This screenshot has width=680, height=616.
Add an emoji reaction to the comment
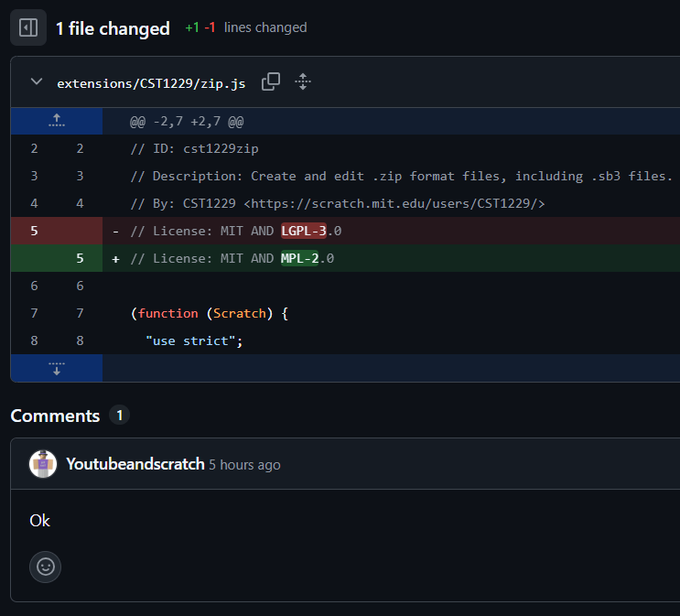45,567
